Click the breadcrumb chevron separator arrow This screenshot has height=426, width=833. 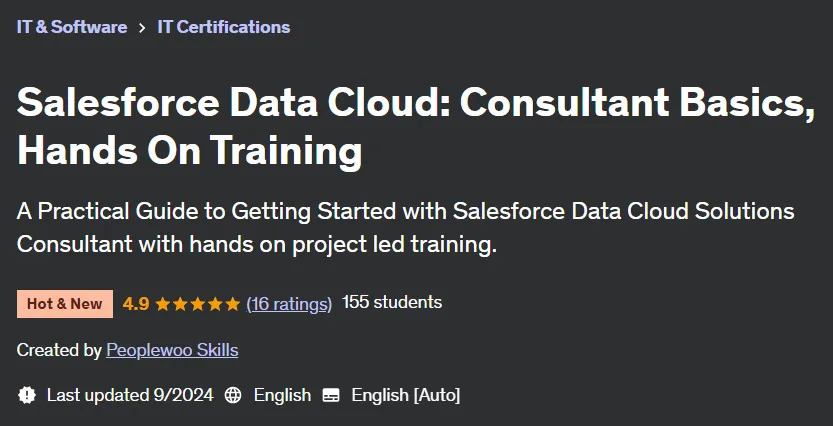click(x=142, y=28)
